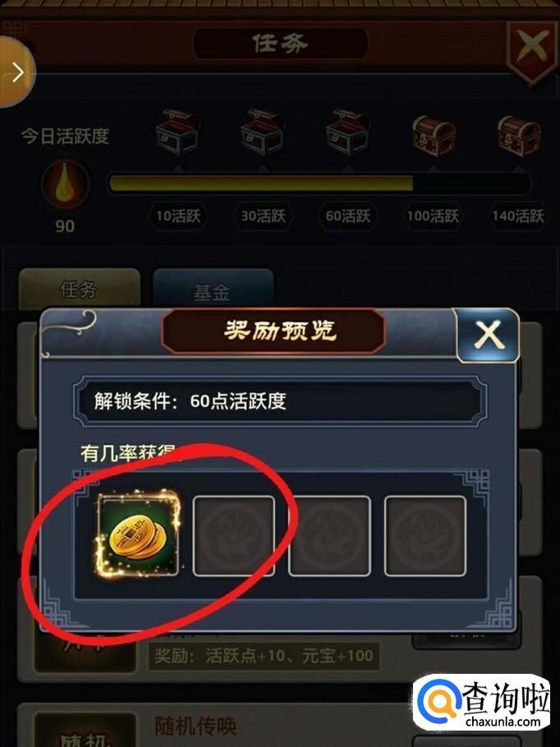Click the 10活跃 milestone label
Screen dimensions: 560x747
(178, 216)
